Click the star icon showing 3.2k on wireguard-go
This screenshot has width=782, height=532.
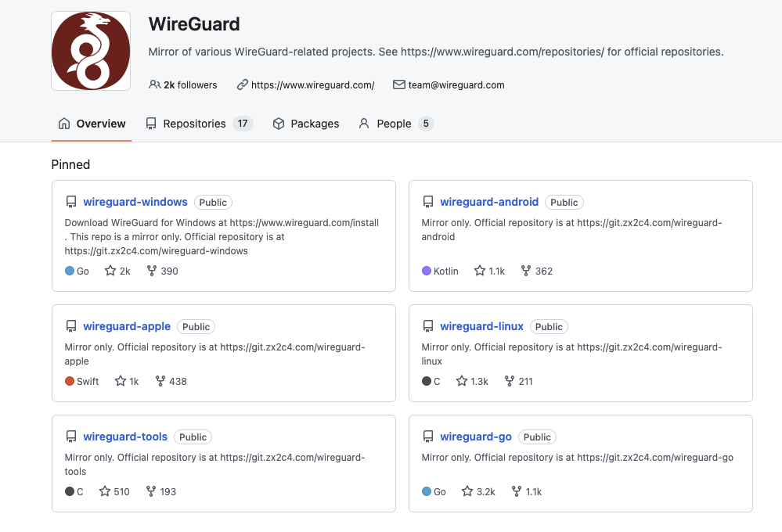coord(467,491)
